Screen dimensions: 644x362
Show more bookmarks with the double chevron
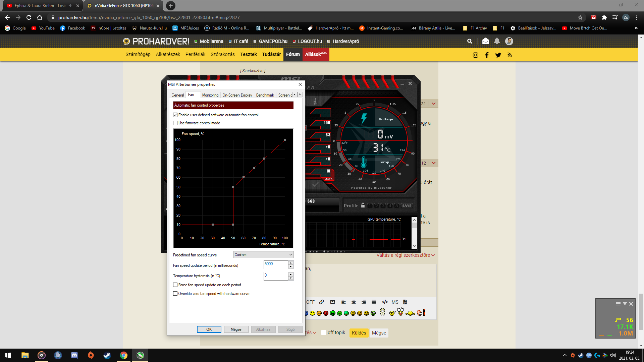[x=636, y=28]
